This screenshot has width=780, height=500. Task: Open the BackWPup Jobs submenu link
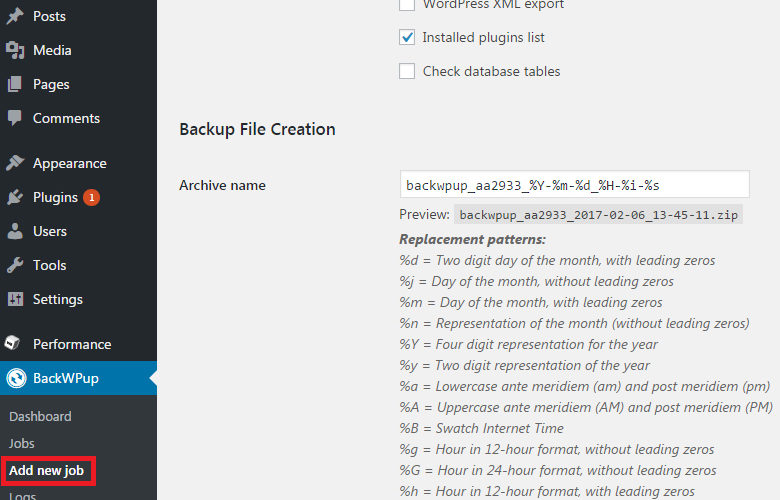pos(22,443)
